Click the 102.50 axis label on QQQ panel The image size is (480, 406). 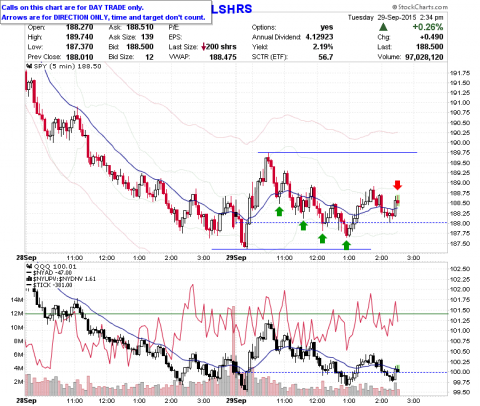tap(460, 269)
